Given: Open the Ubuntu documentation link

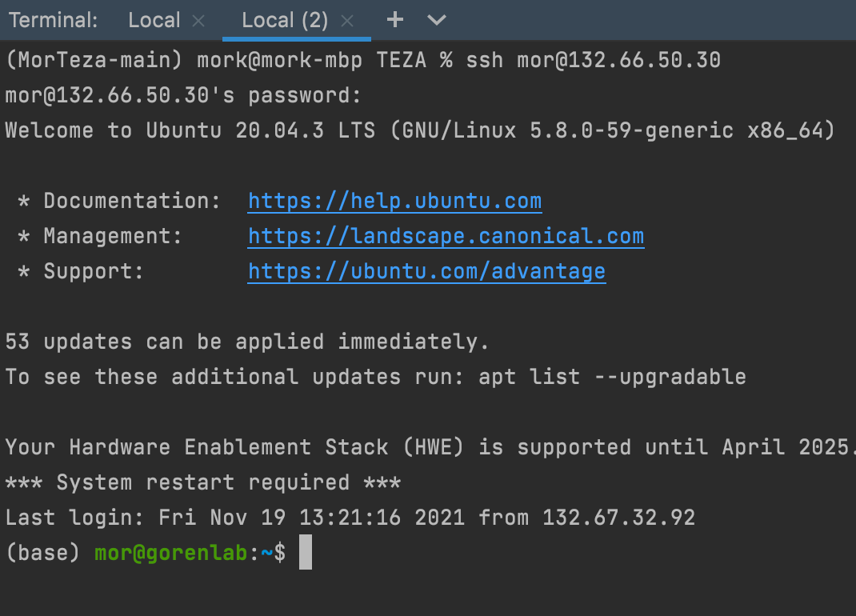Looking at the screenshot, I should [x=394, y=201].
